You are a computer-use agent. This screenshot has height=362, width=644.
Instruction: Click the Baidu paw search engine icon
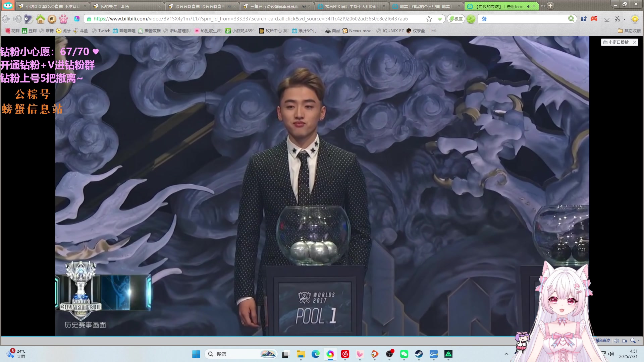pos(484,19)
